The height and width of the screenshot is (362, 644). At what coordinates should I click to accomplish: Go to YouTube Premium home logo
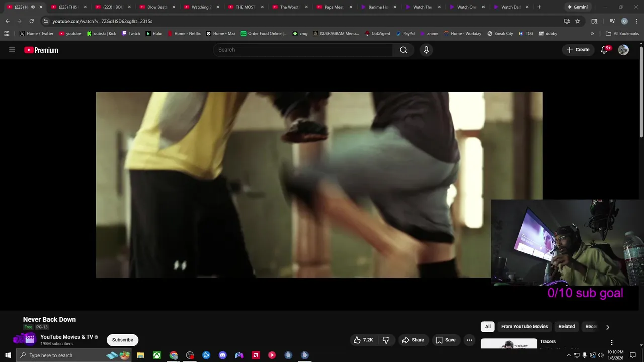[41, 50]
